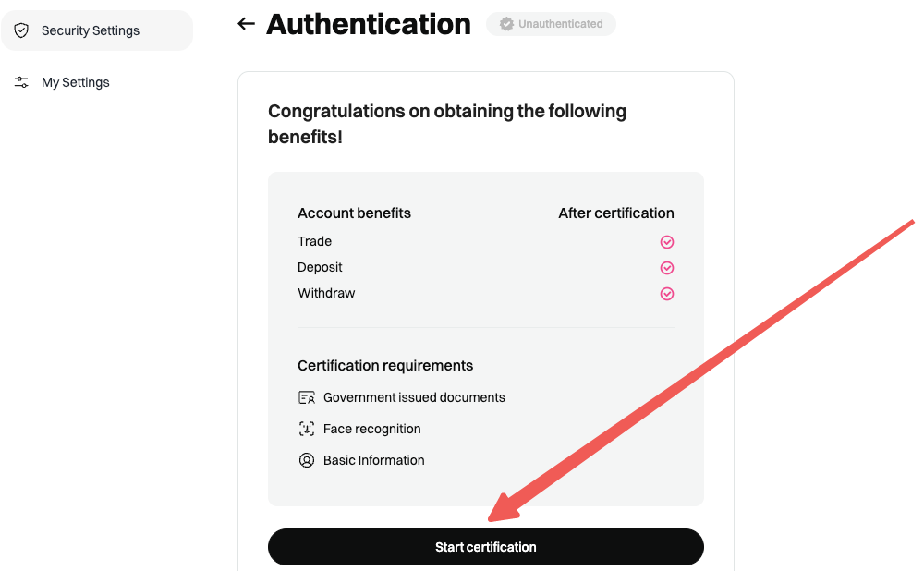The height and width of the screenshot is (571, 924).
Task: Click the Government issued documents text
Action: (414, 397)
